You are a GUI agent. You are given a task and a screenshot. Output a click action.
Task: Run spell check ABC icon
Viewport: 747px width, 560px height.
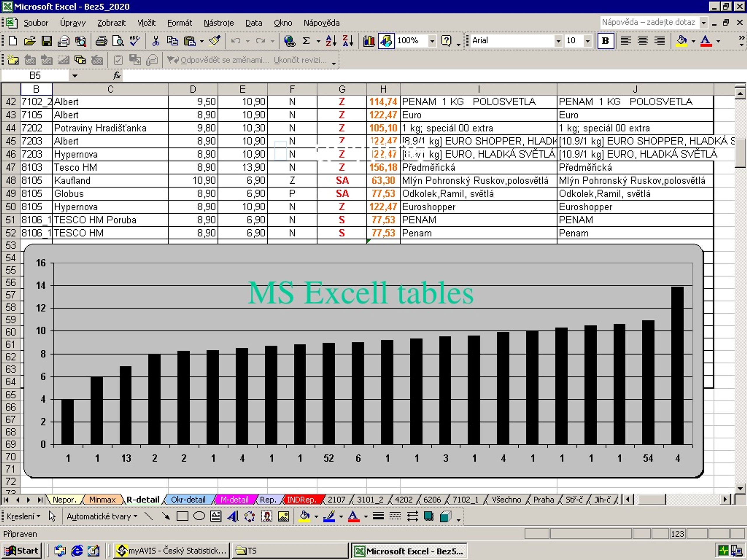135,41
